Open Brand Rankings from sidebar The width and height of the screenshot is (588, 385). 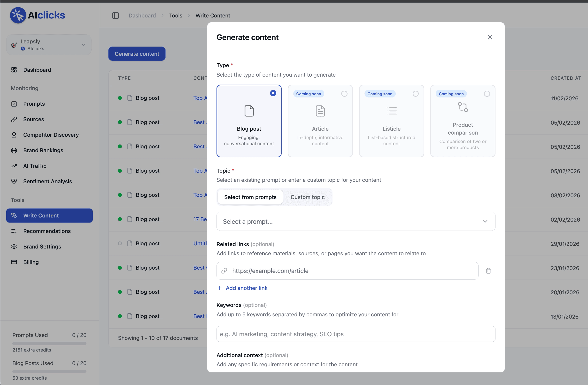click(43, 150)
